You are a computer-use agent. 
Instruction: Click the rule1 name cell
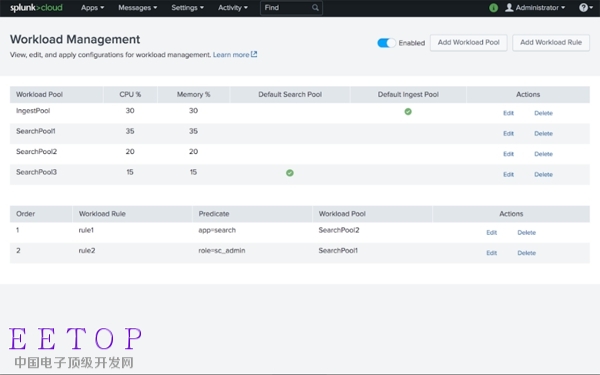(x=86, y=230)
